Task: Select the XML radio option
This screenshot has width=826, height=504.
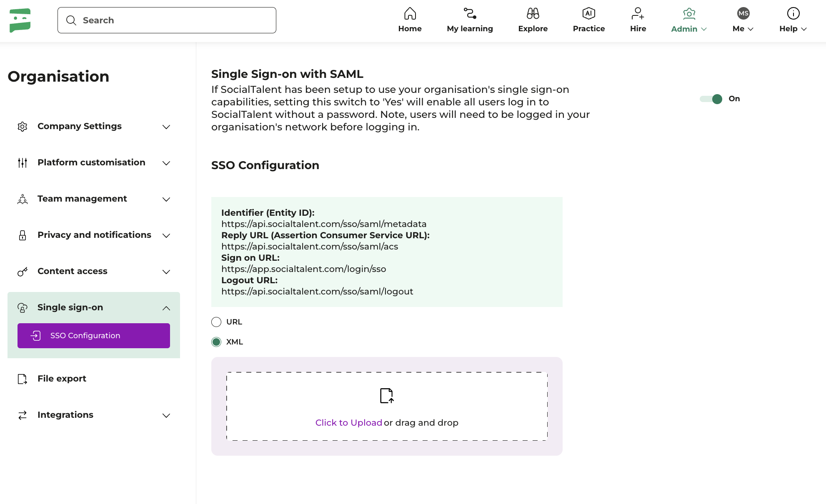Action: (x=216, y=342)
